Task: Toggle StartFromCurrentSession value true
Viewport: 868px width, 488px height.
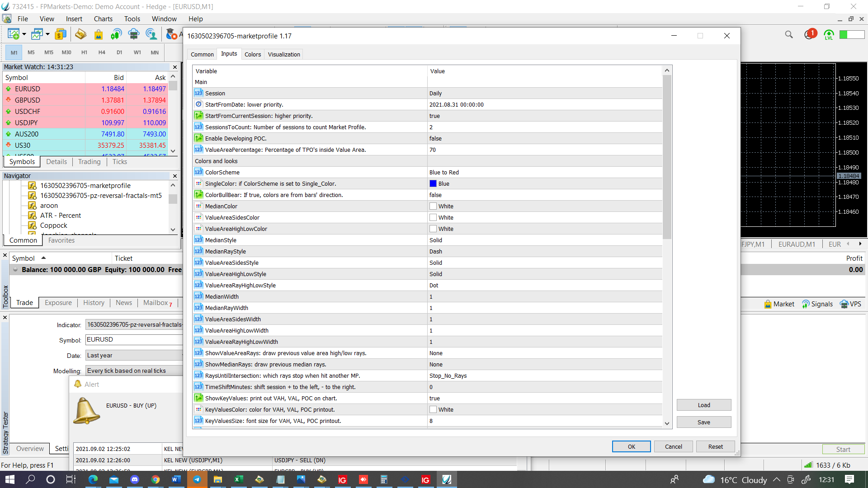Action: (x=544, y=116)
